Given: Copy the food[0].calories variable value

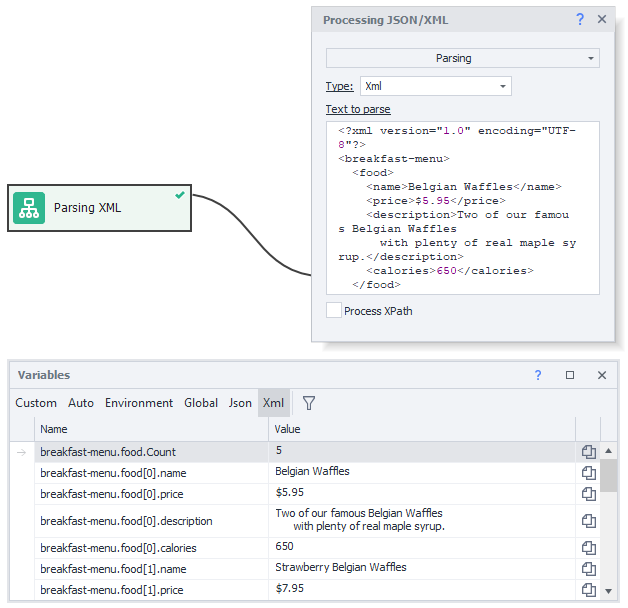Looking at the screenshot, I should coord(589,548).
